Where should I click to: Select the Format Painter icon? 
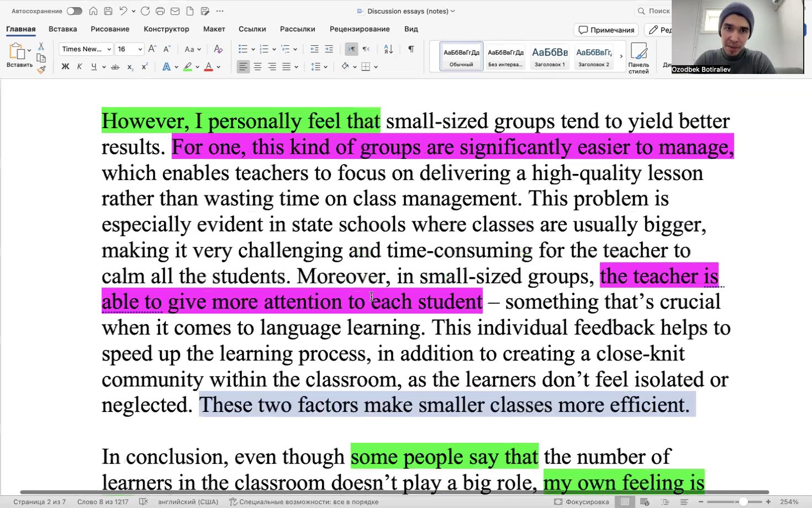[41, 69]
